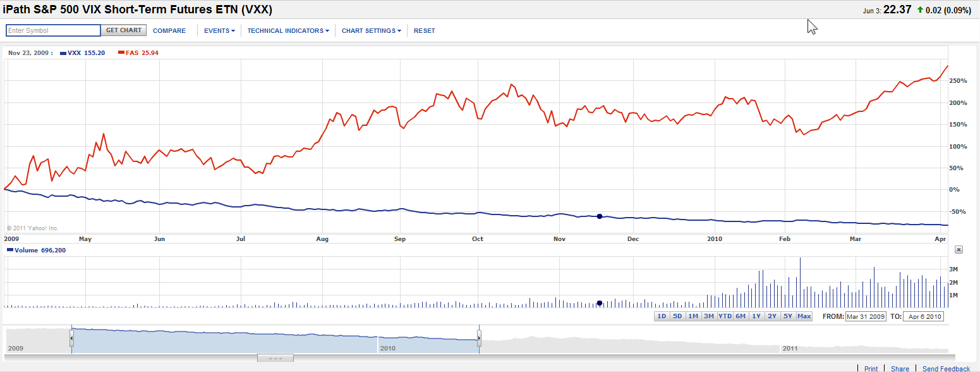
Task: Select the 5Y time range
Action: coord(788,316)
